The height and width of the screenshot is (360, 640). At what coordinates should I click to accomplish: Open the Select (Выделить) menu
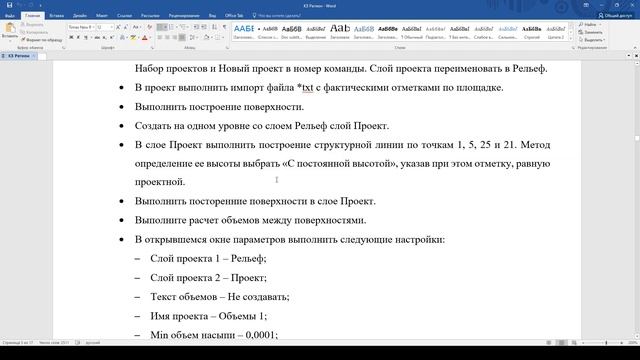click(x=591, y=40)
